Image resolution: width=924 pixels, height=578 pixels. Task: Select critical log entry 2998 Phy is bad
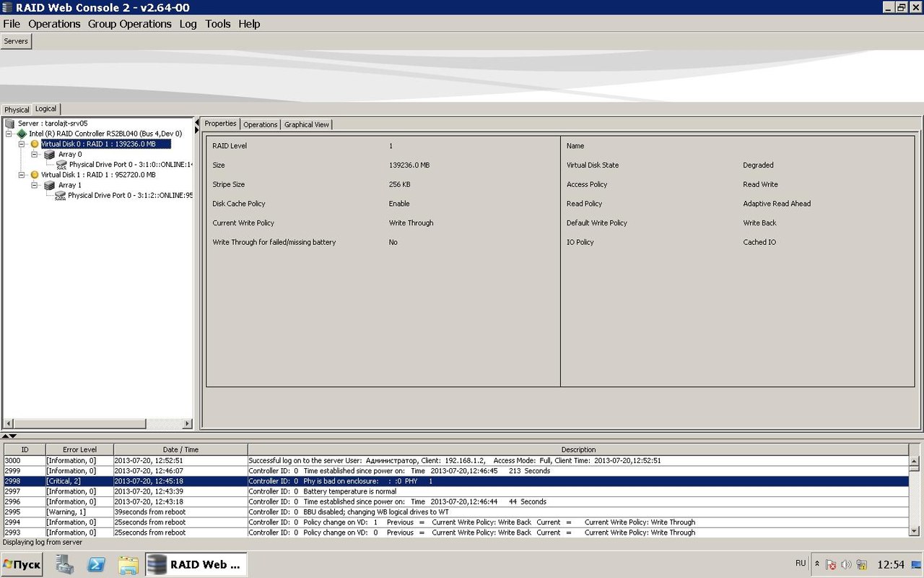(456, 481)
